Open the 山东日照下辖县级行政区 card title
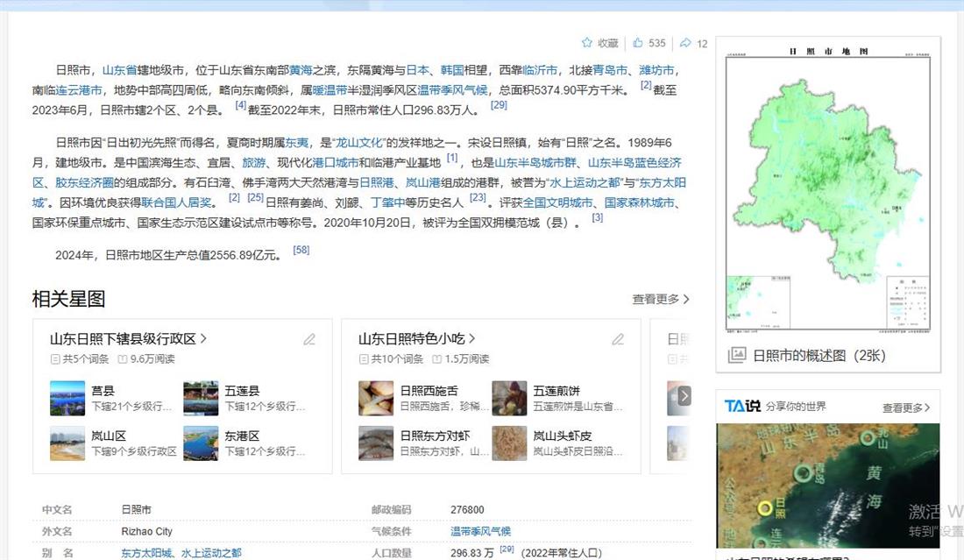Image resolution: width=964 pixels, height=560 pixels. pos(128,338)
